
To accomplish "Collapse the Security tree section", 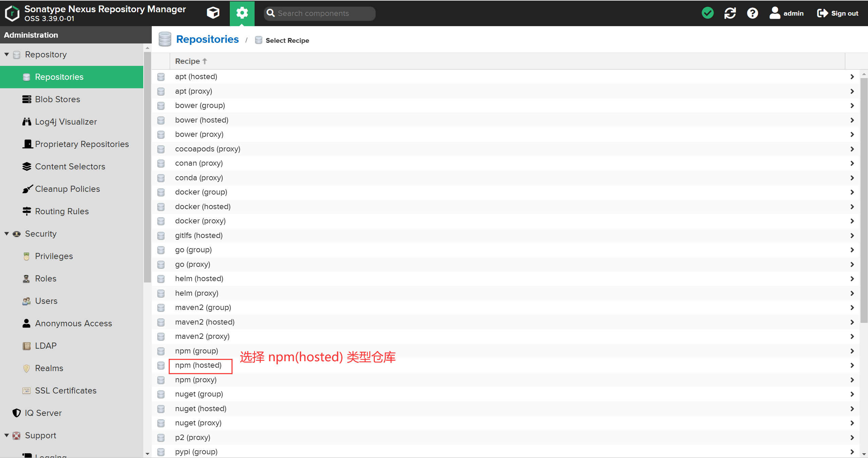I will [x=6, y=234].
